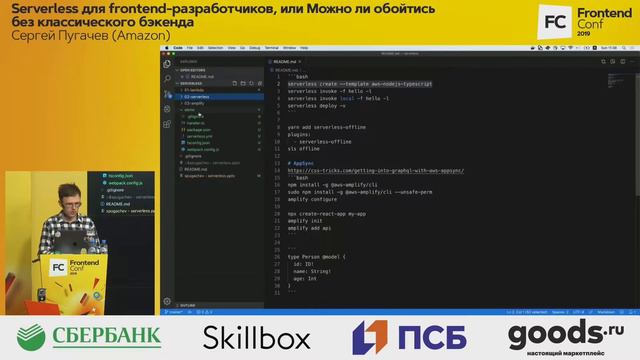
Task: Open editor More Actions ellipsis
Action: [x=632, y=62]
